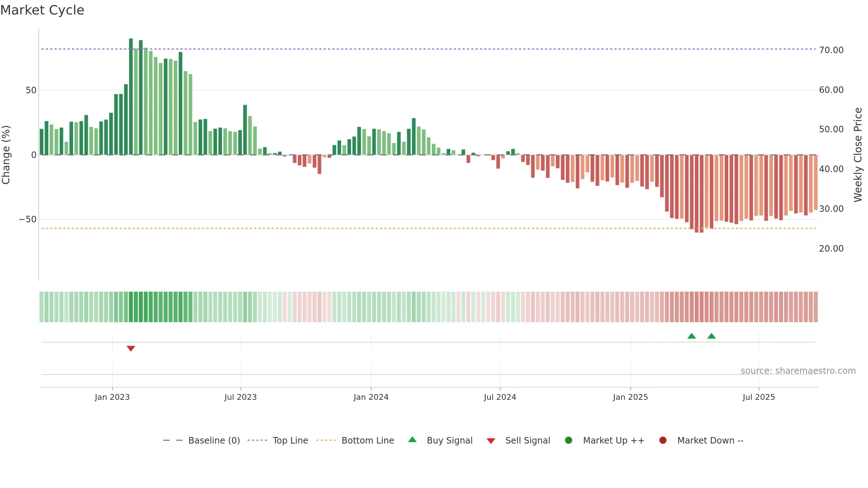Toggle the Buy Signal legend entry

440,440
